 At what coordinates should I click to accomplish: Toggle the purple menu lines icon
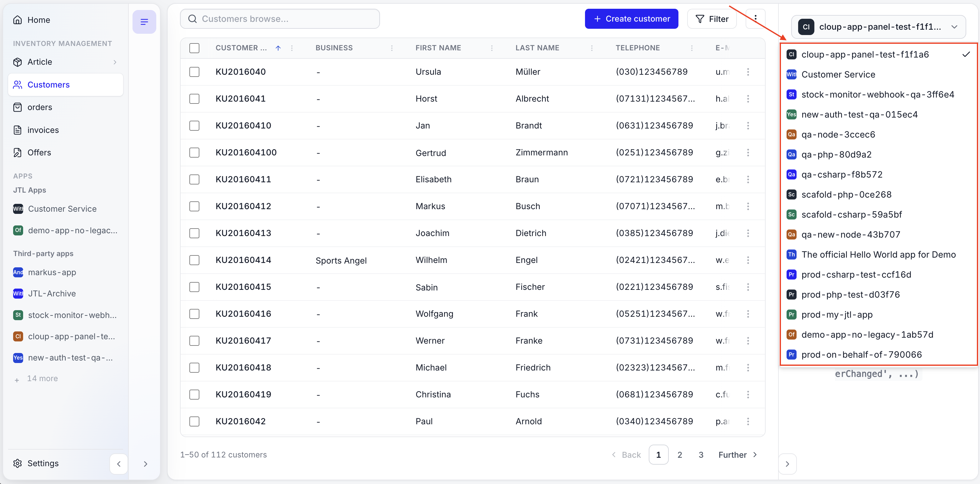tap(144, 22)
